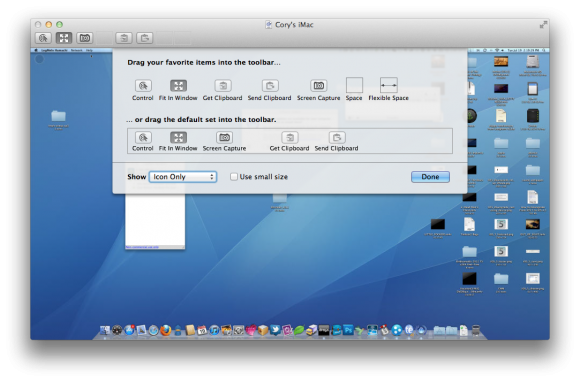Image resolution: width=580 pixels, height=382 pixels.
Task: Open iCal in the remote dock
Action: (202, 330)
